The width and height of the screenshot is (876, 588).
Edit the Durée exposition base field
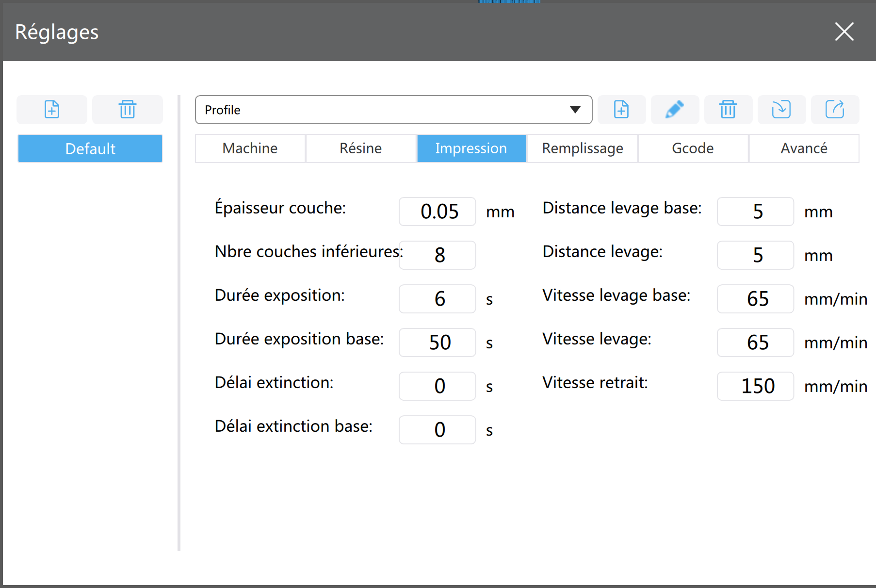point(438,343)
